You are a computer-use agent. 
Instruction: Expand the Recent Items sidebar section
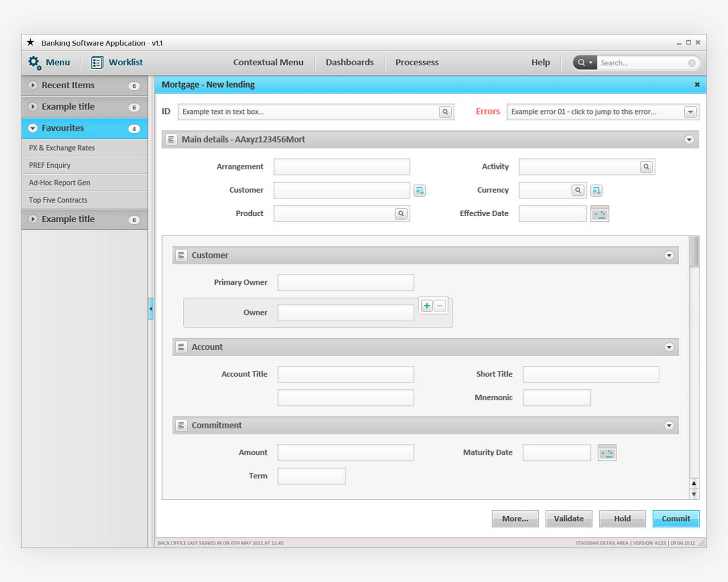33,85
